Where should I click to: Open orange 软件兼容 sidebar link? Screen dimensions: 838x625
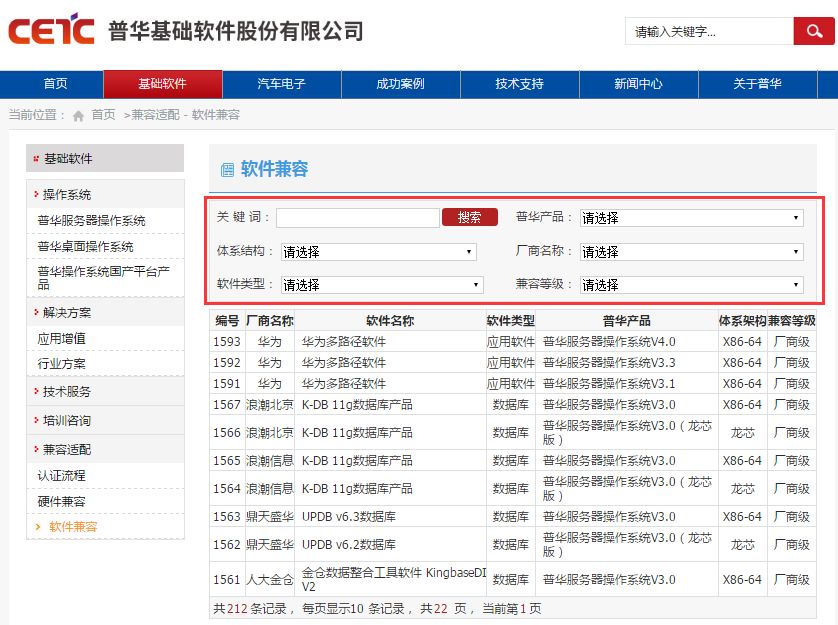(x=73, y=527)
